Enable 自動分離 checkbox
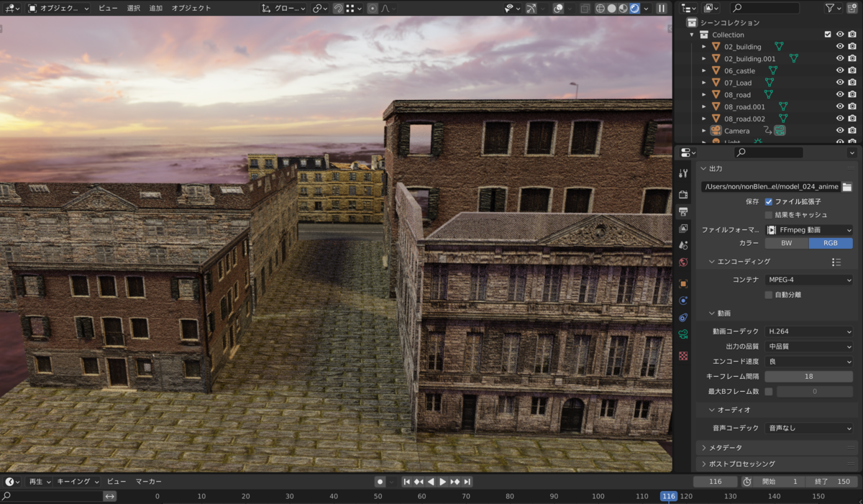This screenshot has width=863, height=504. 769,295
